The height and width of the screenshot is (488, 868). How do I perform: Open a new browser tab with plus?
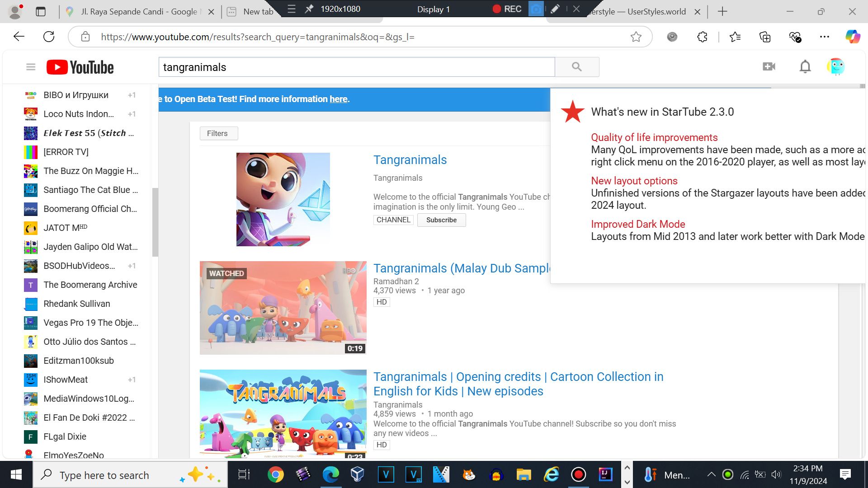point(722,12)
